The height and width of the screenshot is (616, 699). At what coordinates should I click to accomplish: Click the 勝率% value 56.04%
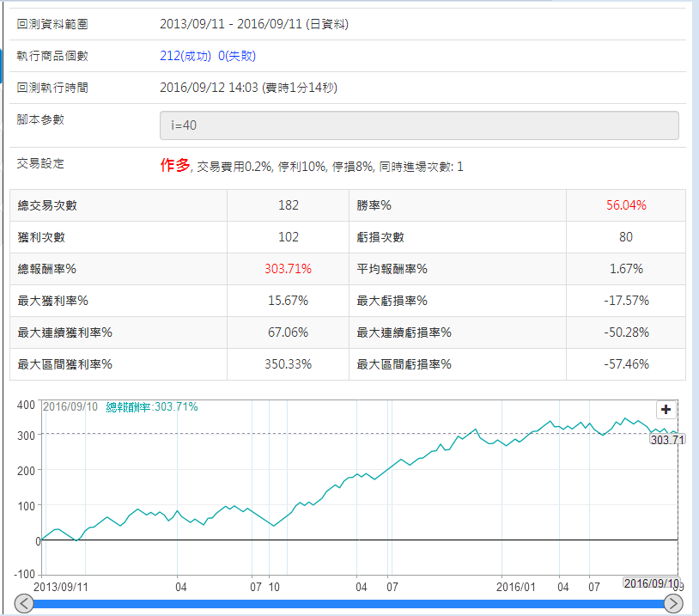(x=625, y=205)
